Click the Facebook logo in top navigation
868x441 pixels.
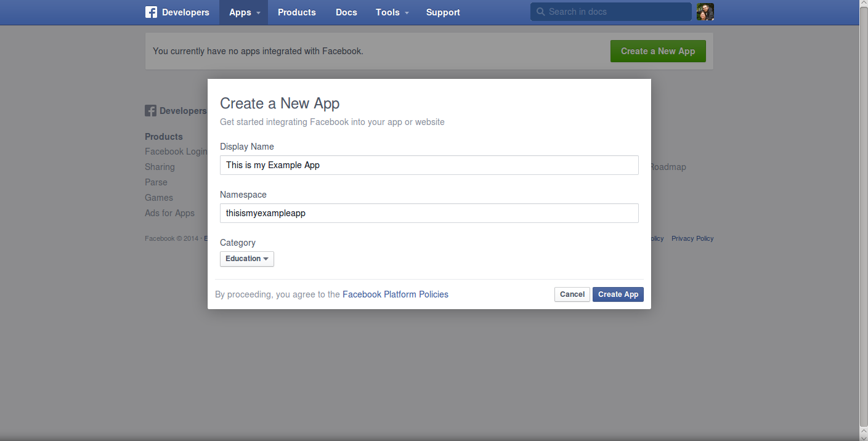(x=151, y=12)
